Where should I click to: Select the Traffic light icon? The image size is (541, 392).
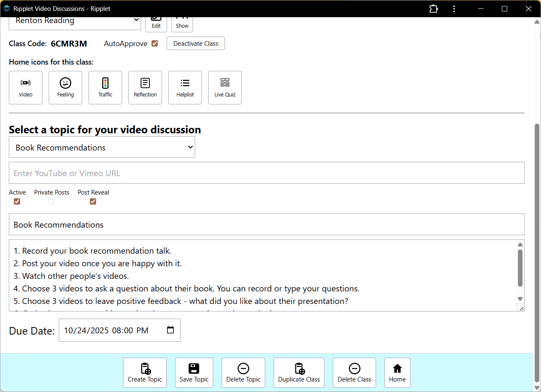(105, 87)
